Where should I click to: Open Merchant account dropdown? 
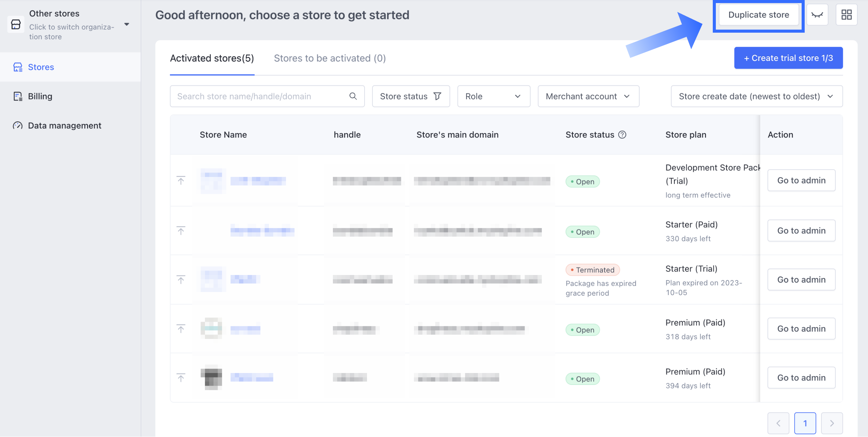click(588, 96)
